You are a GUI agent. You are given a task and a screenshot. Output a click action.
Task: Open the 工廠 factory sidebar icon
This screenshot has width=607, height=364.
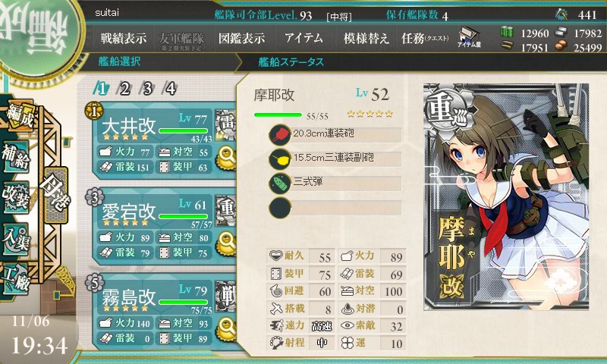point(16,279)
